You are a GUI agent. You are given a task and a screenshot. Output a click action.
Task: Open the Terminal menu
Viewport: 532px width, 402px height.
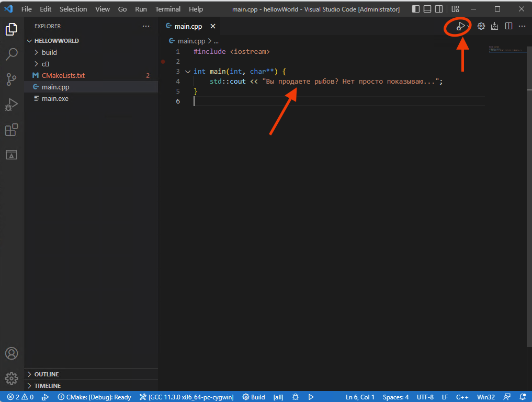[x=167, y=9]
